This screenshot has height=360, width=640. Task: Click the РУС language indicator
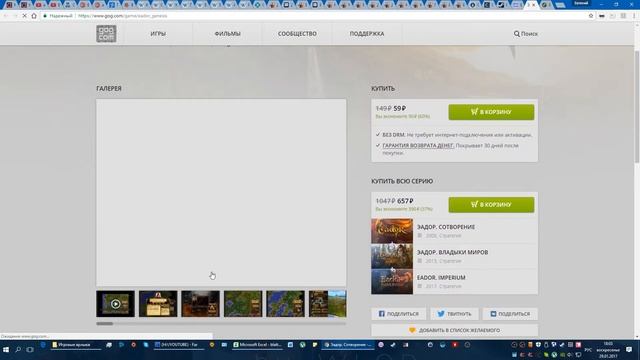(x=588, y=350)
